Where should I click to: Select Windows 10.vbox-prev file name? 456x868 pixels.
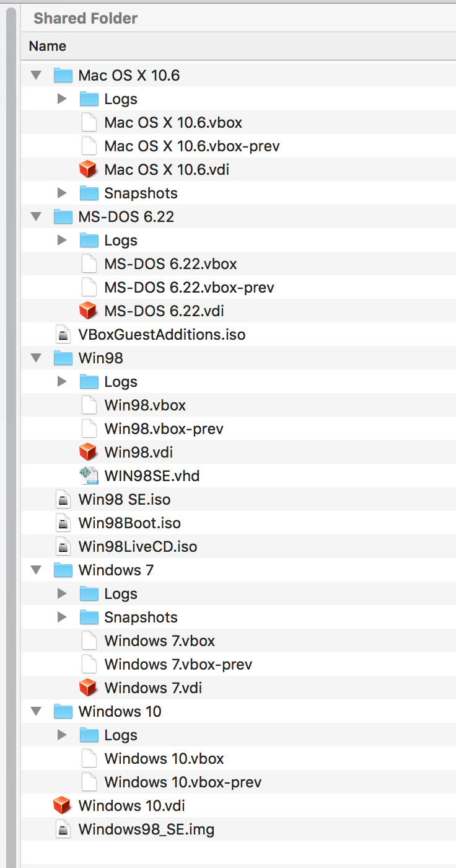point(183,782)
